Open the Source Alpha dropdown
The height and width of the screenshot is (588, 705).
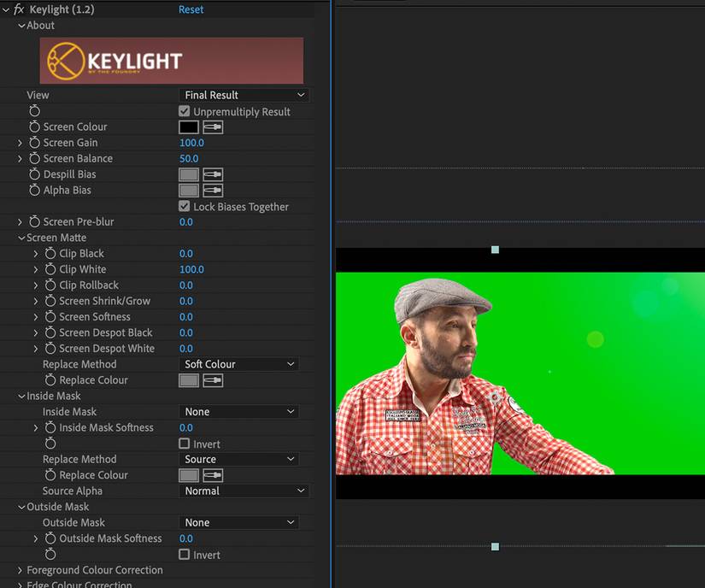pos(244,491)
